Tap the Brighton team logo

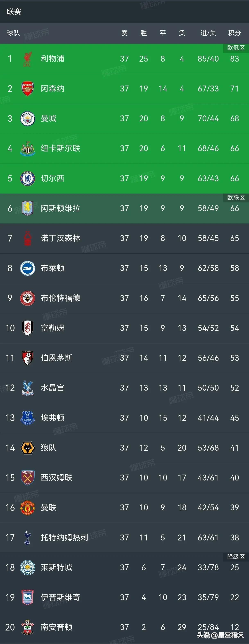(x=27, y=268)
